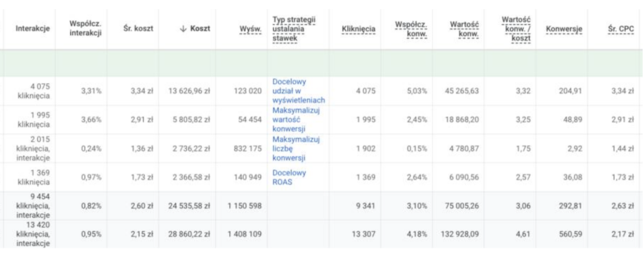644x253 pixels.
Task: Open the Maksymalizuj liczbę konwersji strategy link
Action: [296, 148]
